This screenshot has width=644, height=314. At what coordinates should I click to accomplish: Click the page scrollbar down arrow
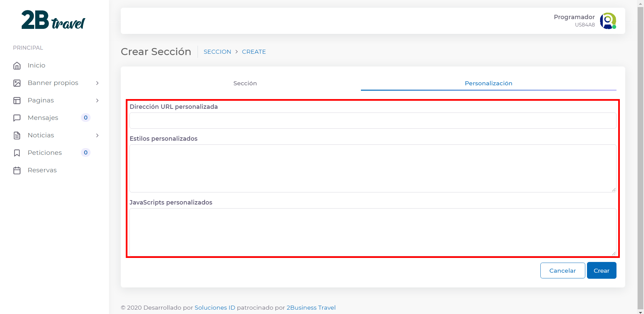pyautogui.click(x=641, y=312)
